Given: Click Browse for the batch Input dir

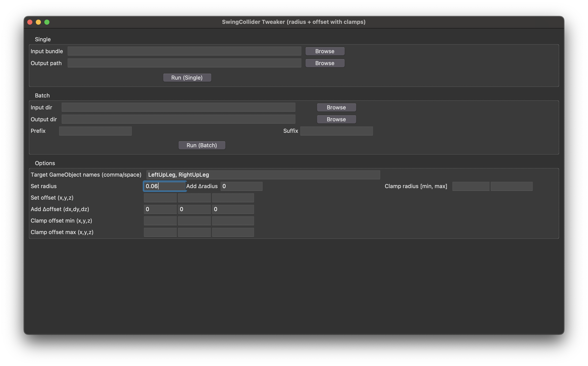Looking at the screenshot, I should point(336,107).
